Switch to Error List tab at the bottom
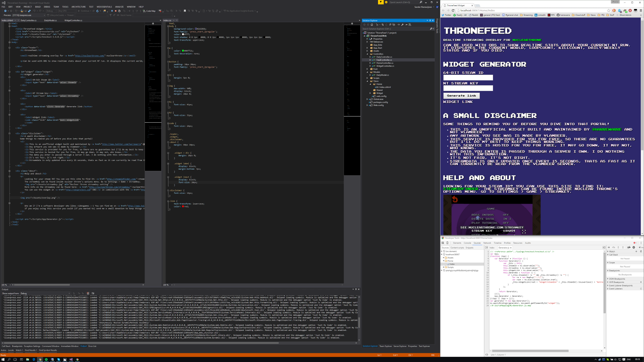644x362 pixels. pos(92,346)
